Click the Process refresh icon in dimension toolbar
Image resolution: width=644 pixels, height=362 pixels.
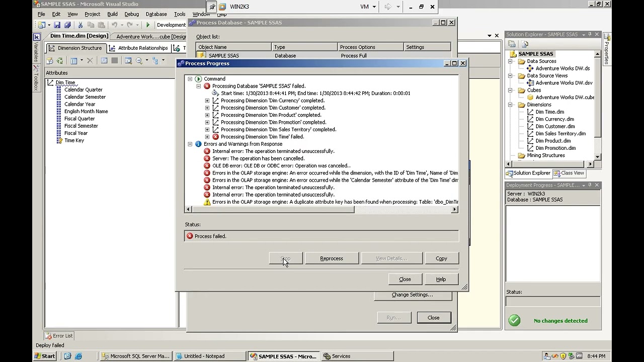click(59, 61)
